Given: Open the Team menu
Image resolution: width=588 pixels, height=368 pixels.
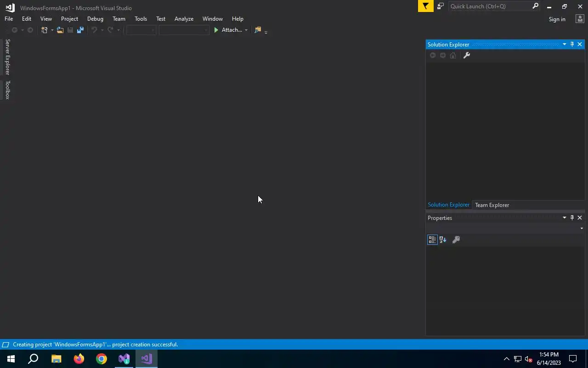Looking at the screenshot, I should click(119, 19).
